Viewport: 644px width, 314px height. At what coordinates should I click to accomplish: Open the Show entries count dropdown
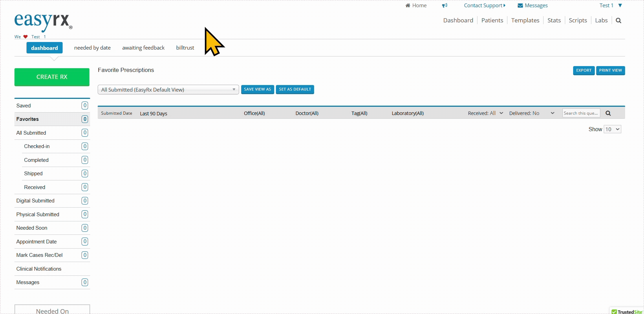point(612,129)
